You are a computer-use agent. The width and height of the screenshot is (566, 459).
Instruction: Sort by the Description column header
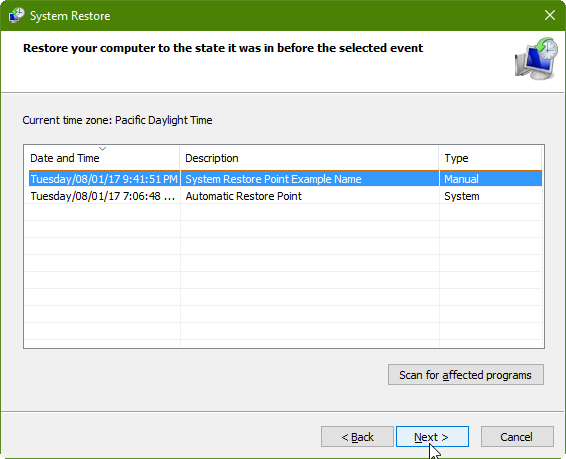point(309,158)
